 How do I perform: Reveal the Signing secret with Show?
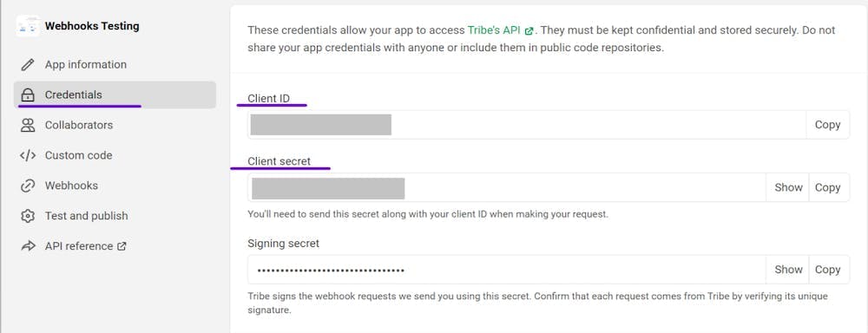click(x=788, y=270)
